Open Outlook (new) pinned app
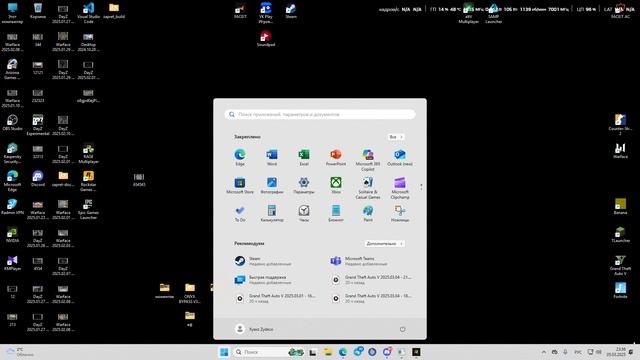Screen dimensions: 640x360 [x=400, y=157]
